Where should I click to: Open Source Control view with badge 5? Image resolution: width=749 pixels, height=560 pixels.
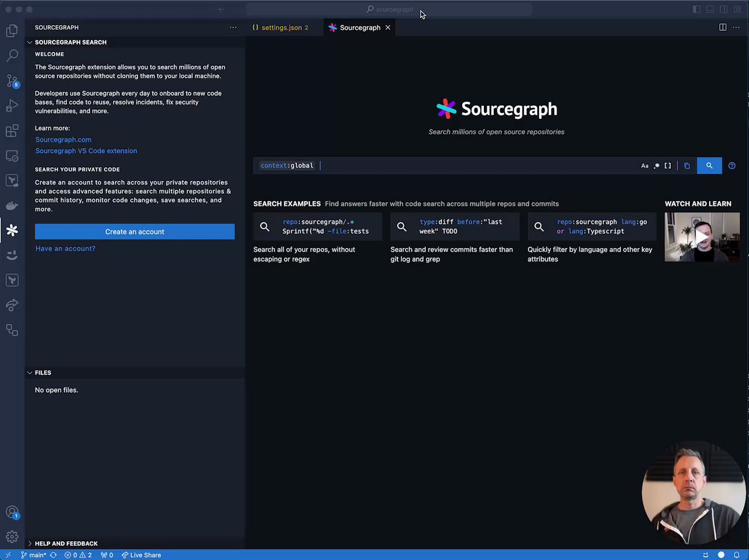pyautogui.click(x=12, y=81)
